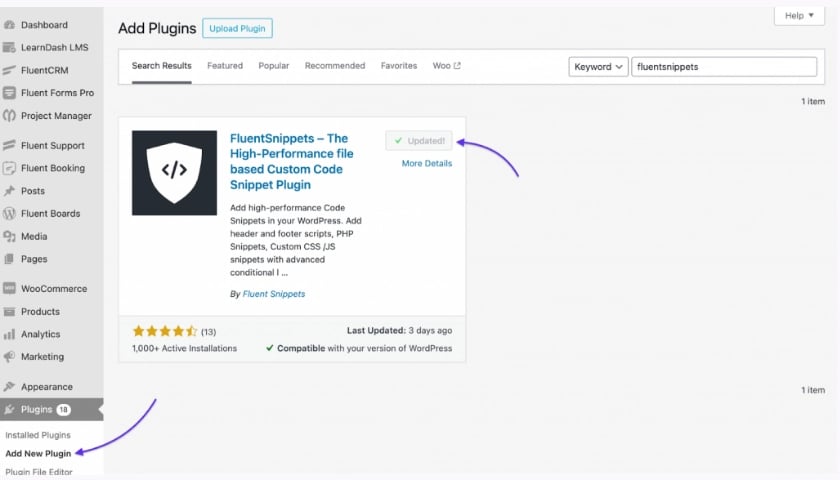
Task: Open Installed Plugins submenu
Action: tap(38, 435)
